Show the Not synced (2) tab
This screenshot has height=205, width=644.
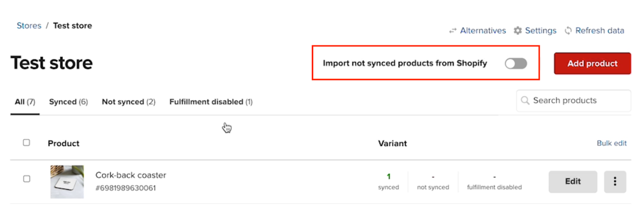click(x=128, y=102)
